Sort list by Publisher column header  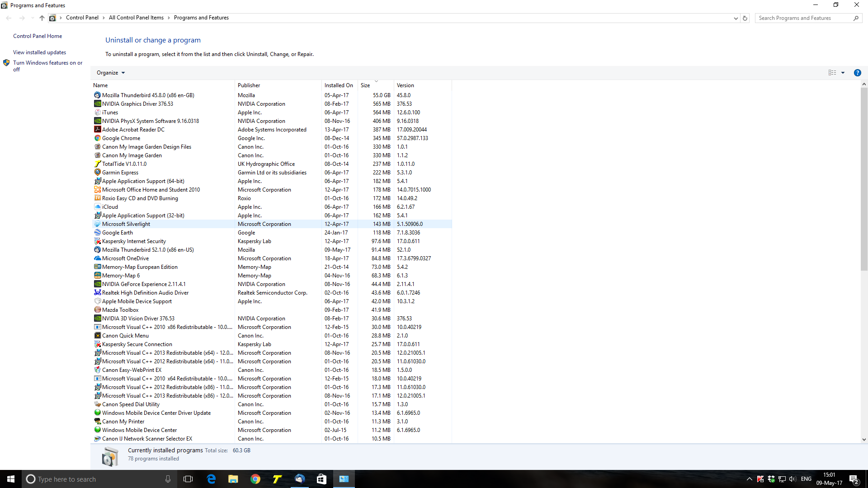coord(249,85)
